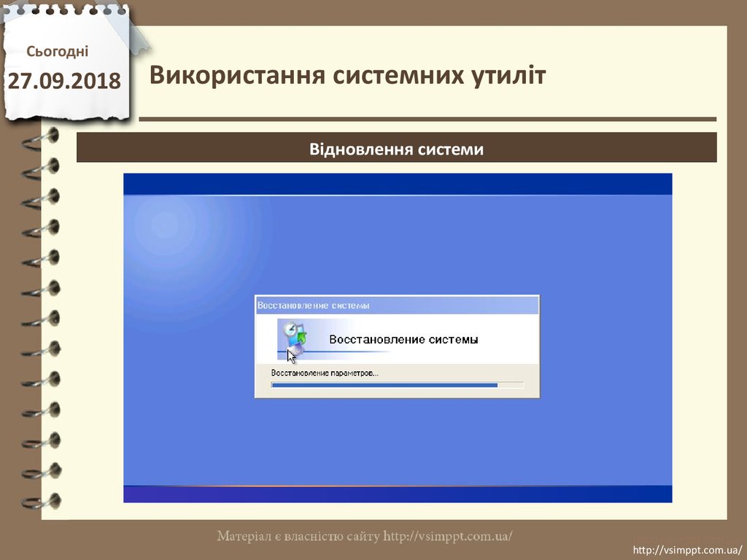Click the dark blue bottom band of screenshot

click(398, 494)
